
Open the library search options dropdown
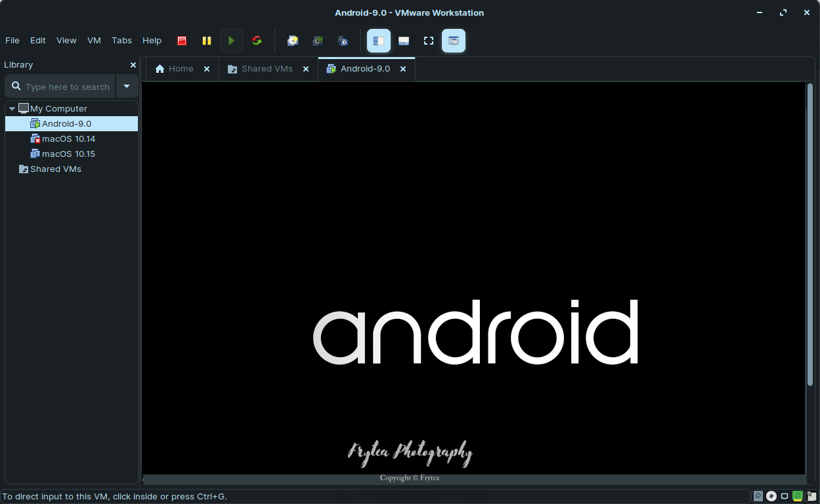pyautogui.click(x=127, y=86)
